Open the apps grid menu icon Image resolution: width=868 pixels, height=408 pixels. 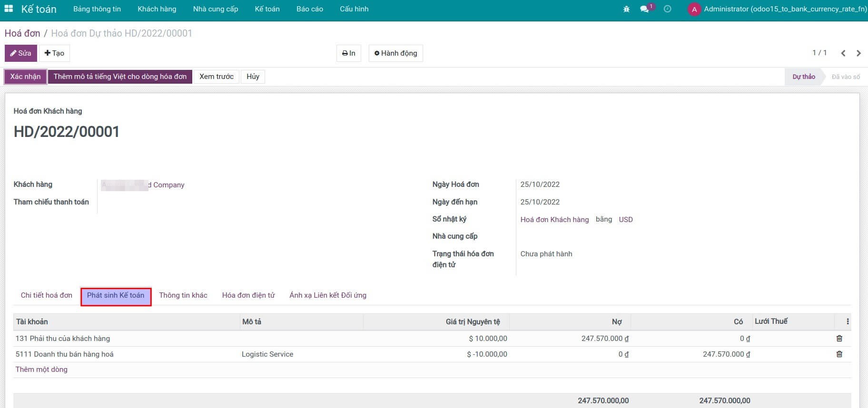[x=9, y=9]
